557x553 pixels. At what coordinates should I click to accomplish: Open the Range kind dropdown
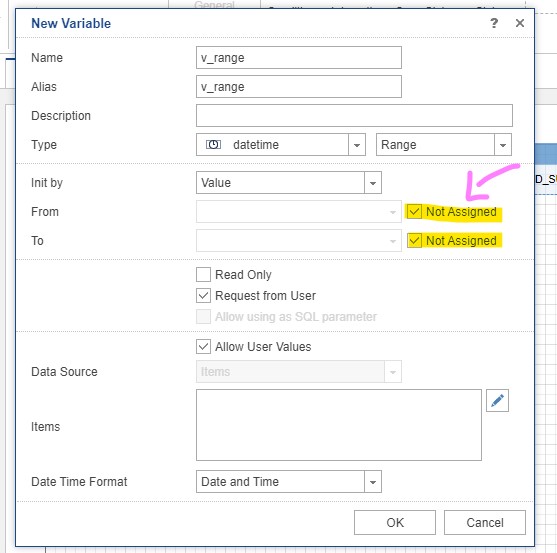tap(503, 145)
